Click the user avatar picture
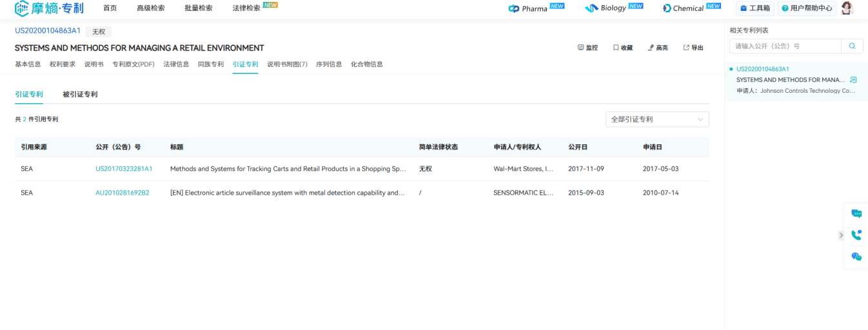Image resolution: width=868 pixels, height=330 pixels. click(x=847, y=8)
